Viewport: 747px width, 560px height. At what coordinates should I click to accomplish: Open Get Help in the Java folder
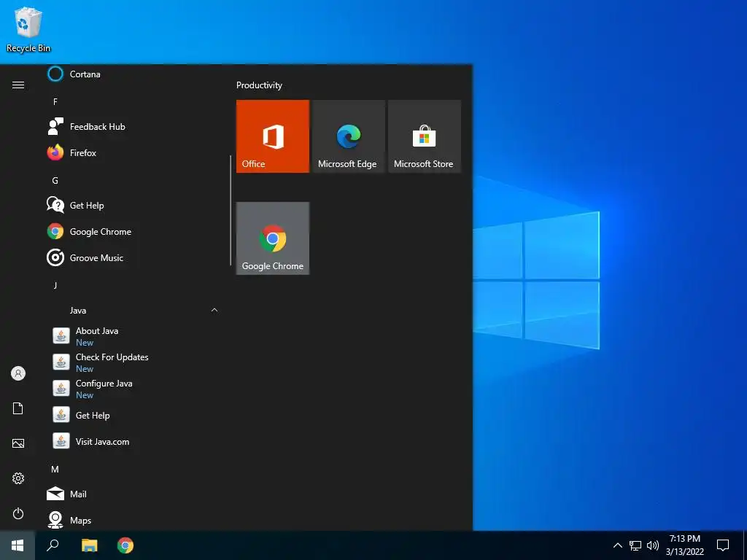(133, 415)
